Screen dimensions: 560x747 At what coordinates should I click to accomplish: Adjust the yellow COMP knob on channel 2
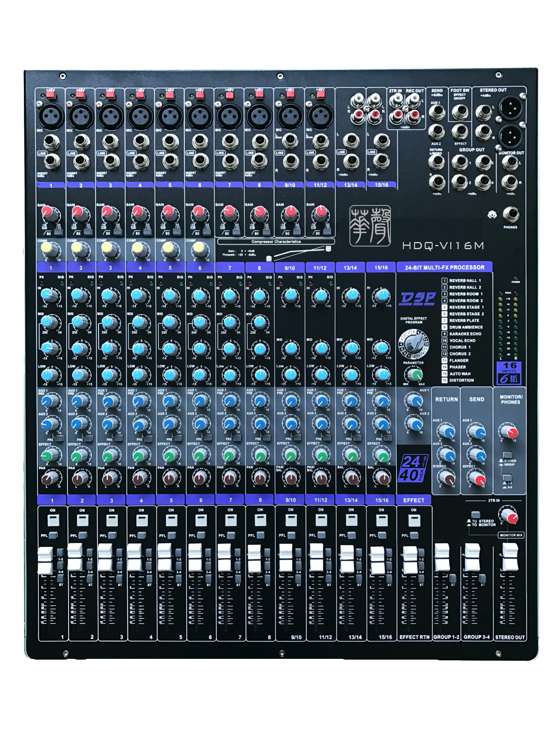point(80,249)
